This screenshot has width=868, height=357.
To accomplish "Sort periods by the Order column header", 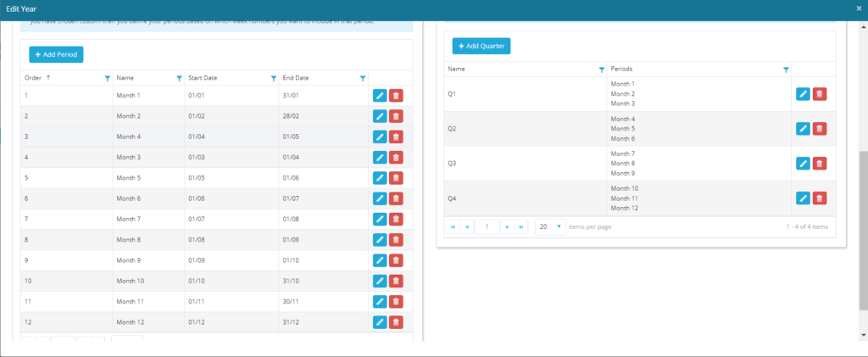I will pos(34,78).
